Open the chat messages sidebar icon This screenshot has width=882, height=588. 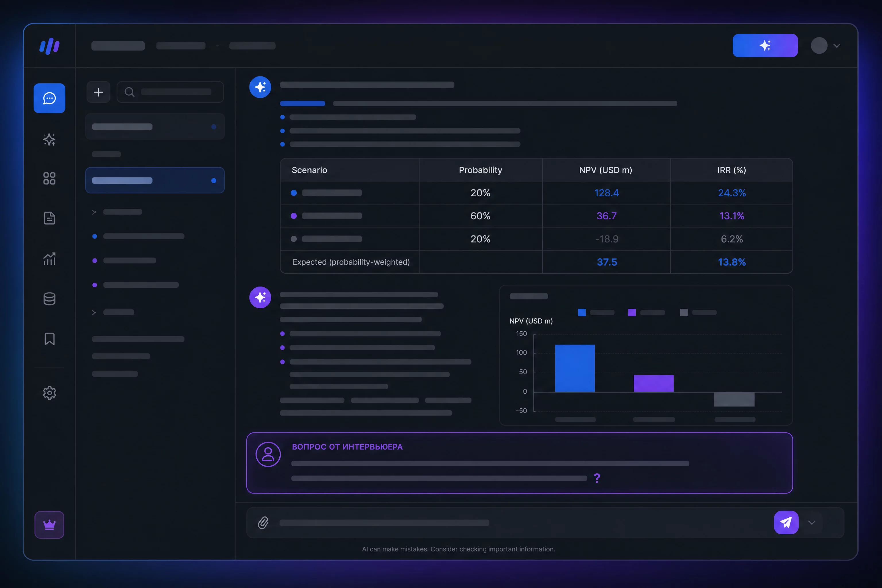coord(49,98)
